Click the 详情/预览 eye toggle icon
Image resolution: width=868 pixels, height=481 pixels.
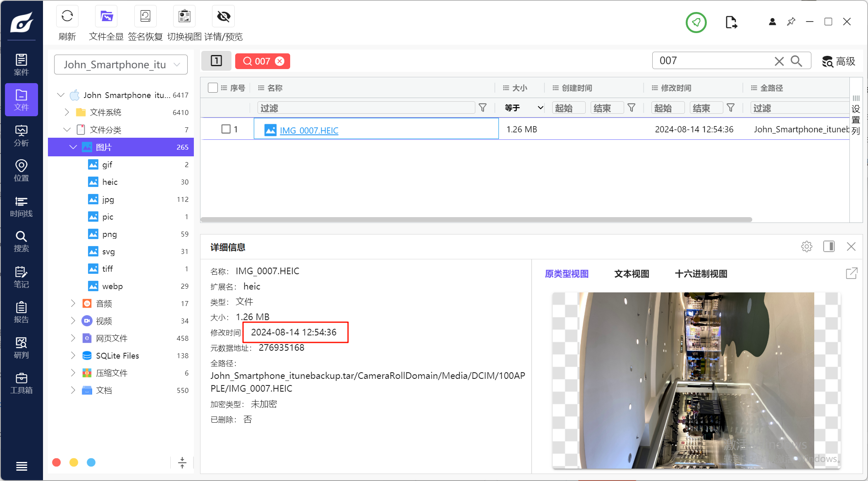pyautogui.click(x=223, y=17)
